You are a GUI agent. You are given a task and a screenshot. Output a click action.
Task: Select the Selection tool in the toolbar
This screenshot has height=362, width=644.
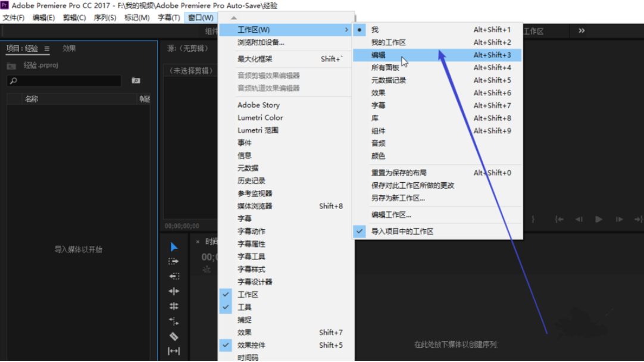pos(173,247)
